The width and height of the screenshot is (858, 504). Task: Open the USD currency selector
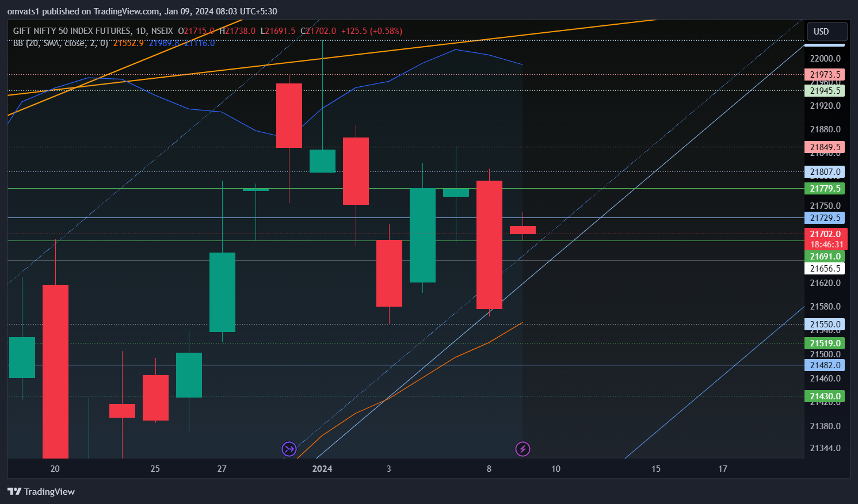pos(827,31)
